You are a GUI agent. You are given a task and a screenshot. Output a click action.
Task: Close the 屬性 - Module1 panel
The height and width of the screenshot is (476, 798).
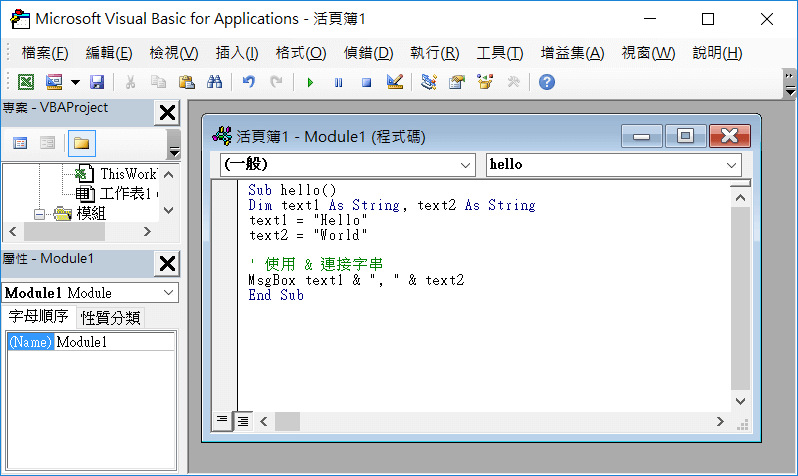(x=167, y=264)
